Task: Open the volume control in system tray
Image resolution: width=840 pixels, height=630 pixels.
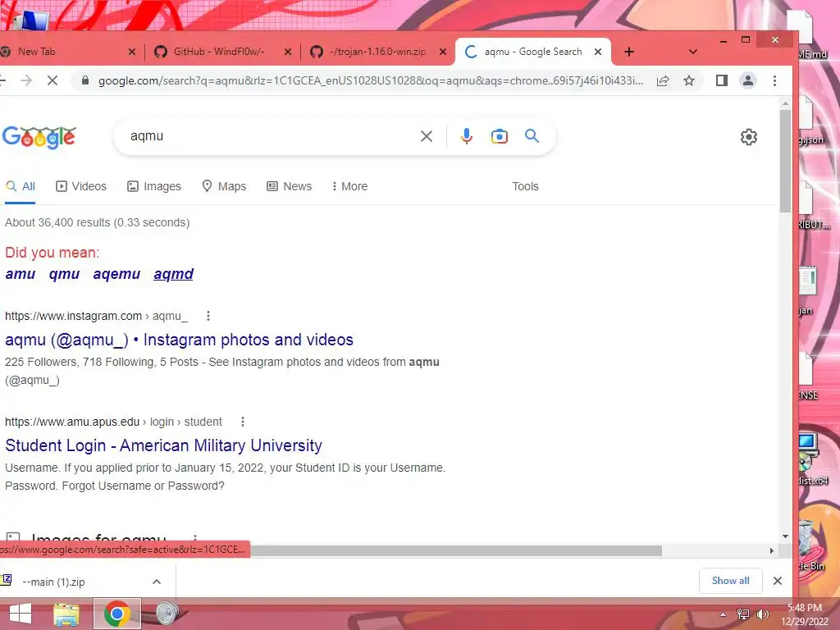Action: pyautogui.click(x=762, y=614)
